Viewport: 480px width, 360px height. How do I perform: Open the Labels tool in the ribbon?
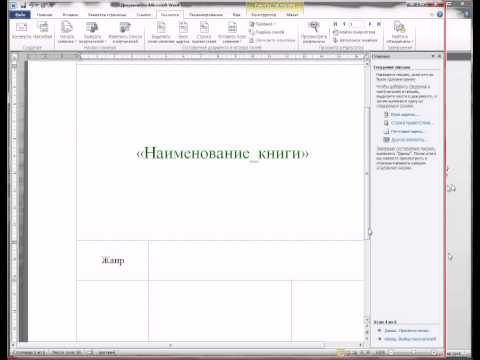click(43, 31)
